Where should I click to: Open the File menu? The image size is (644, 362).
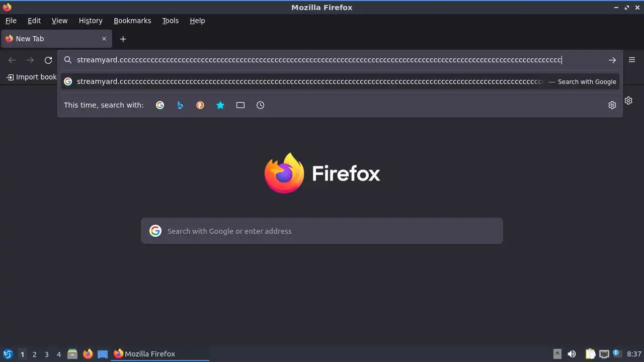pos(11,21)
